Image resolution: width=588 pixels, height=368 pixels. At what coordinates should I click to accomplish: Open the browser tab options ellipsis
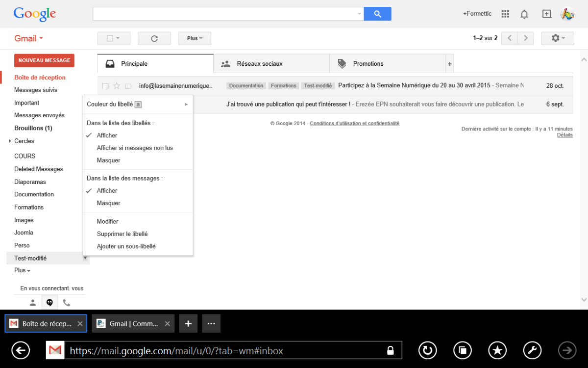pos(211,324)
